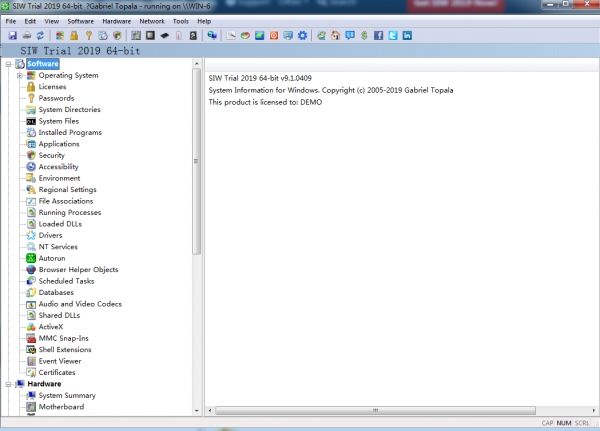Select Audio and Video Codecs item
This screenshot has height=431, width=600.
(80, 304)
